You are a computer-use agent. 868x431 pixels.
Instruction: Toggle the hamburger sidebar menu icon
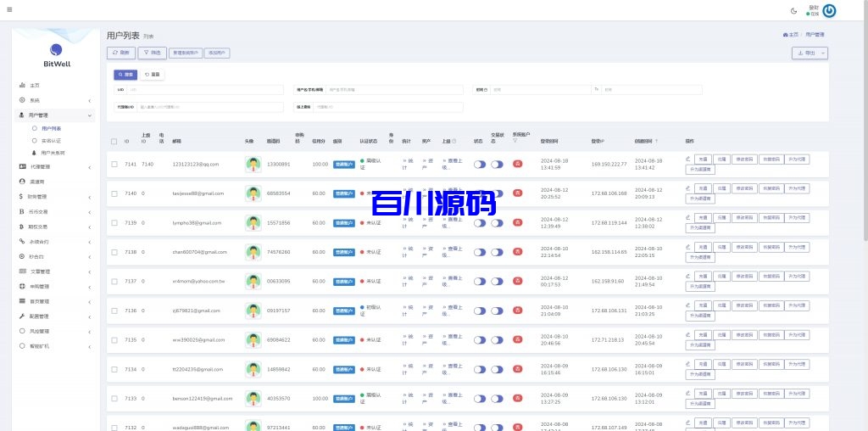pos(9,9)
